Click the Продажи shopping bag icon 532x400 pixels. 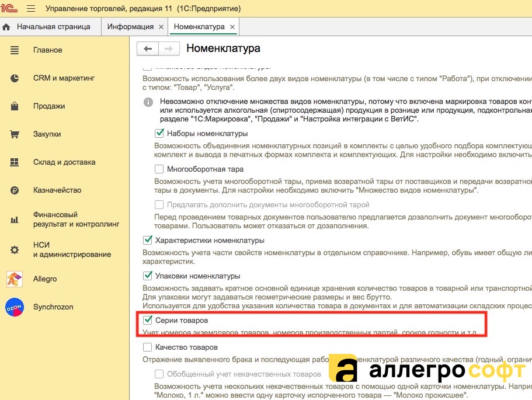pos(15,106)
